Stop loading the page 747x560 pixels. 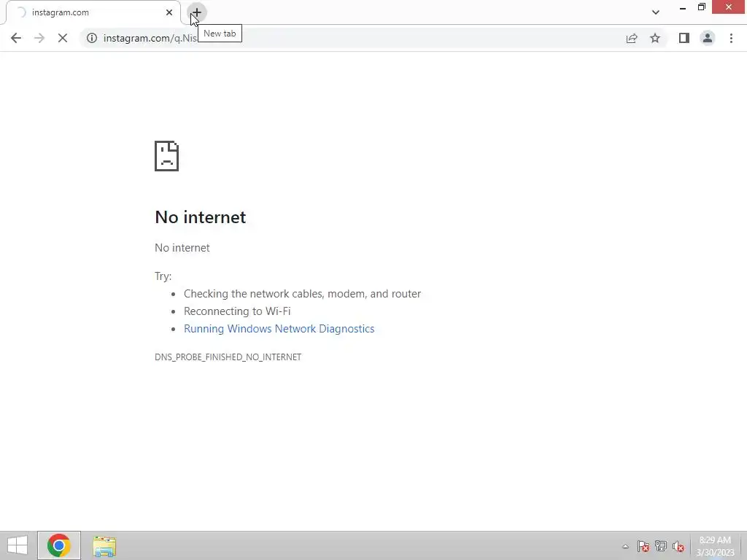[63, 38]
